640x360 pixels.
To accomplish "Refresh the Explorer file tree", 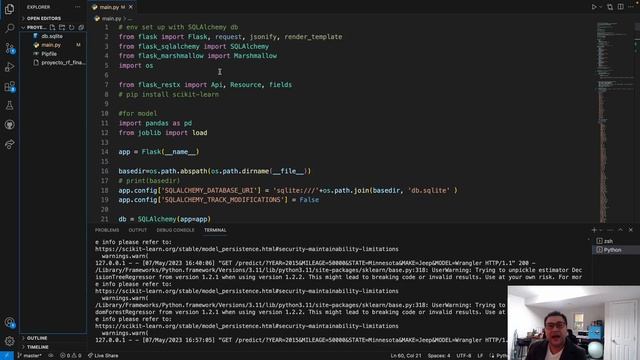I will [71, 27].
